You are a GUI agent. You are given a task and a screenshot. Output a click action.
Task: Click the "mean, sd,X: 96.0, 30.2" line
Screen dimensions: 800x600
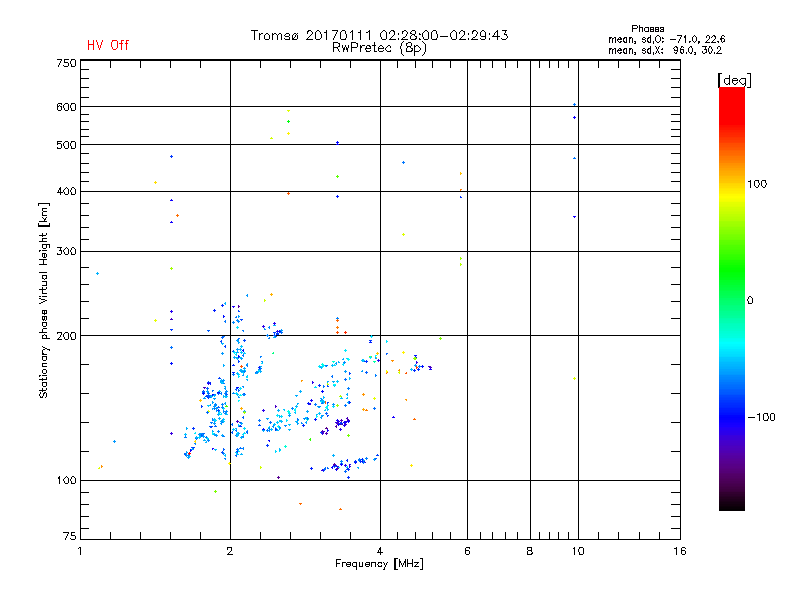point(665,51)
